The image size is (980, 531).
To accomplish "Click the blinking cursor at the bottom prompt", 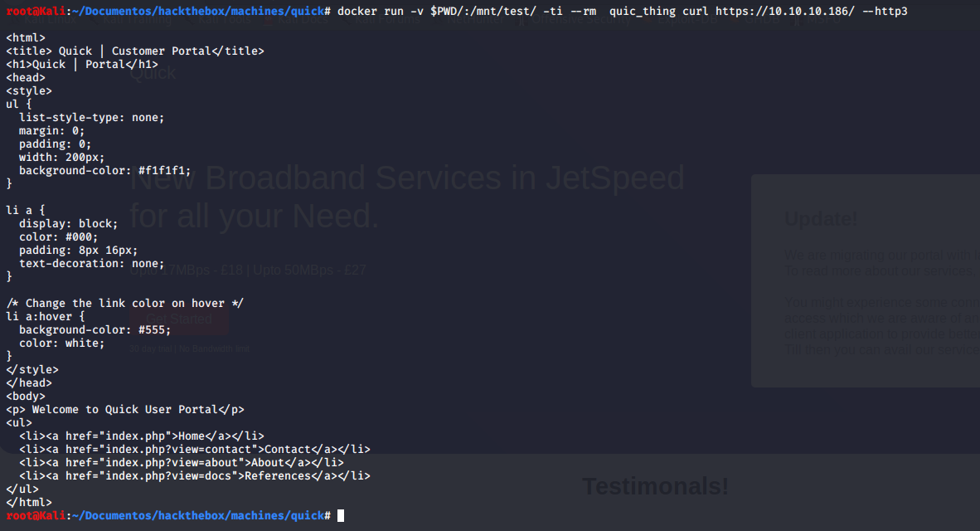I will (341, 516).
